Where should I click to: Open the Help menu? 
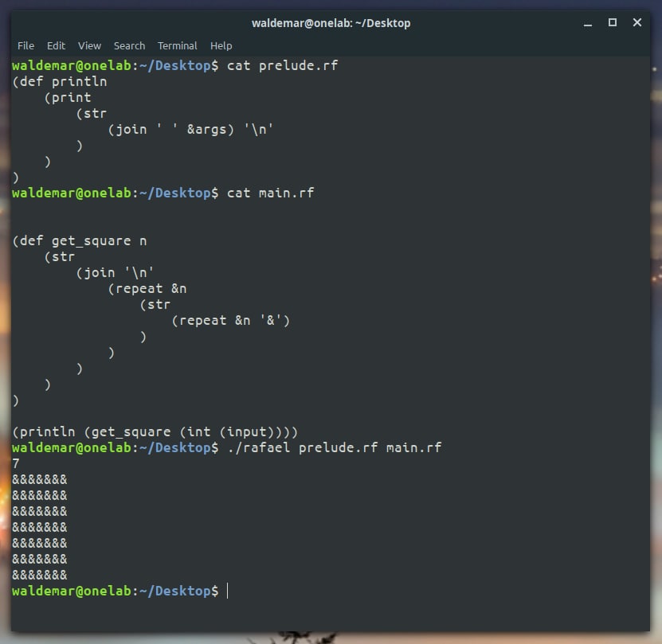[x=221, y=45]
